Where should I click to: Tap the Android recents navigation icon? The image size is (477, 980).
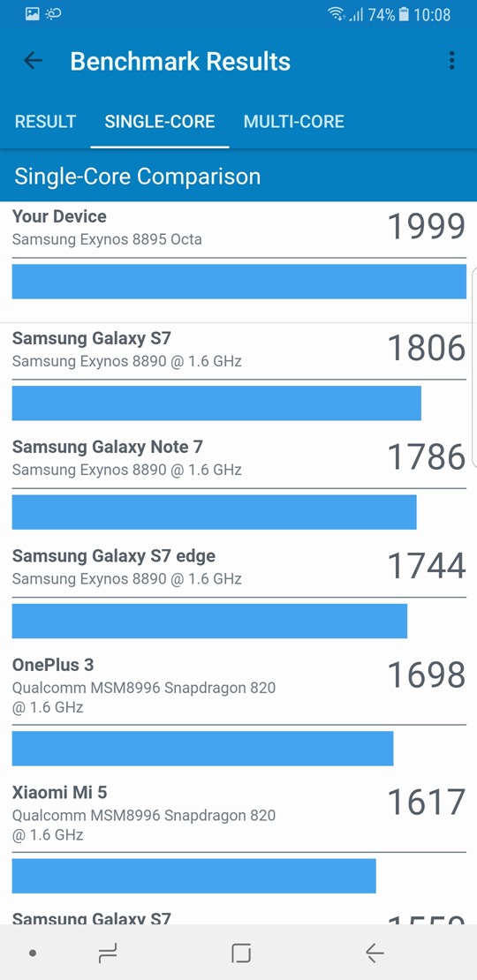click(x=108, y=954)
